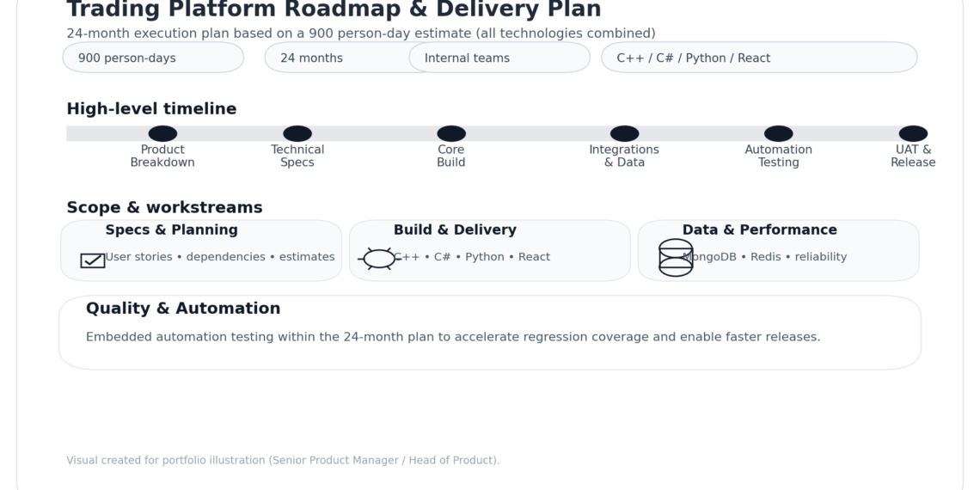Open the Data & Performance card heading
The image size is (980, 490).
click(x=760, y=230)
